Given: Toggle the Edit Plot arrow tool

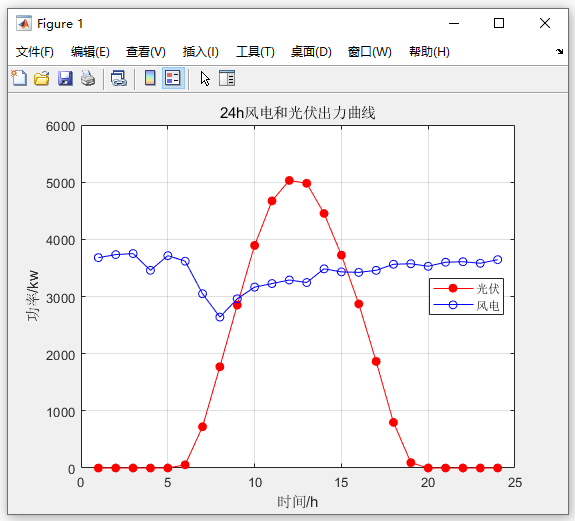Looking at the screenshot, I should pos(205,78).
